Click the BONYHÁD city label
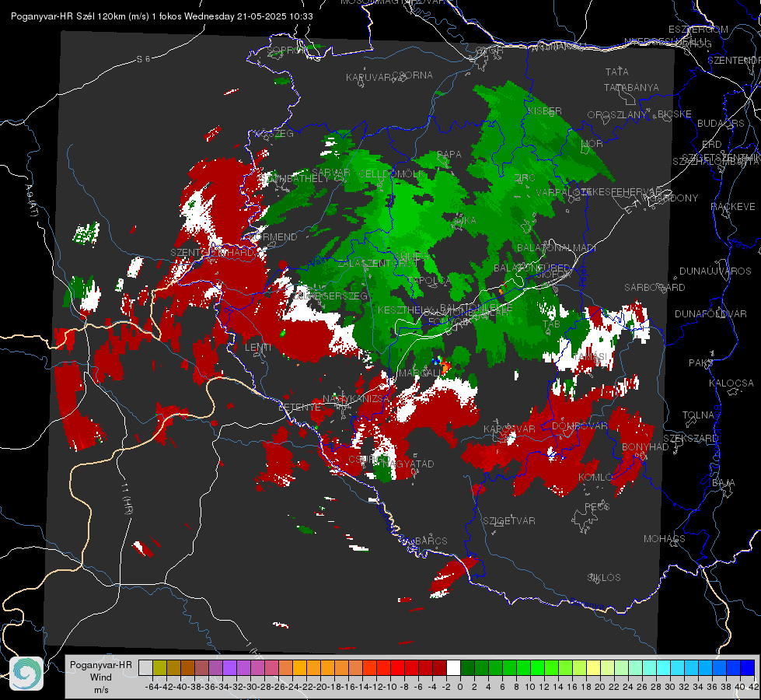This screenshot has width=761, height=700. [x=645, y=447]
